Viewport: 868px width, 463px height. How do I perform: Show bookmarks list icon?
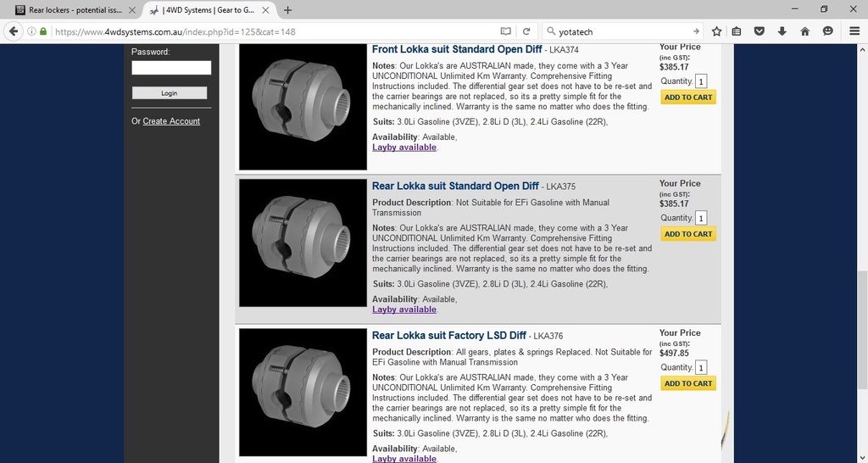click(737, 31)
